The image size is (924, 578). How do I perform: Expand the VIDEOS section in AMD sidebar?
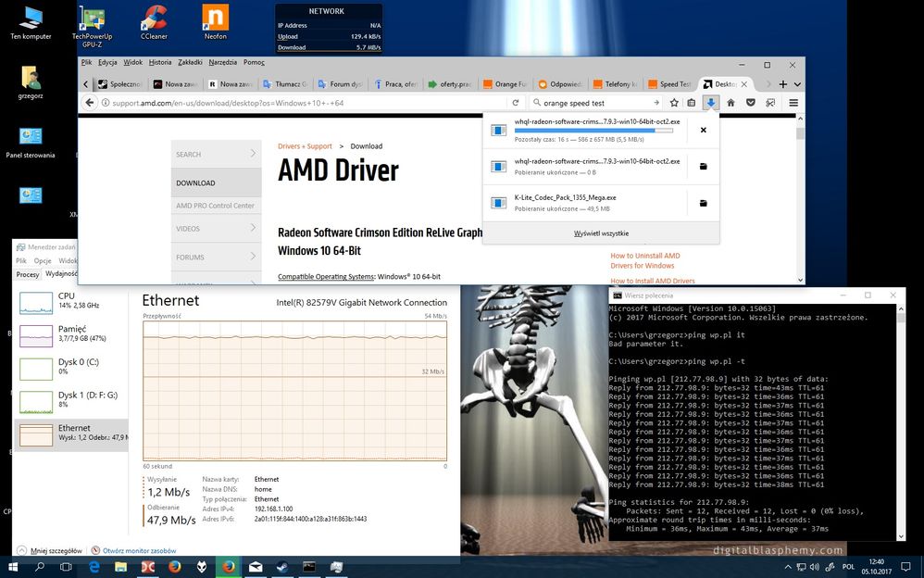tap(254, 227)
